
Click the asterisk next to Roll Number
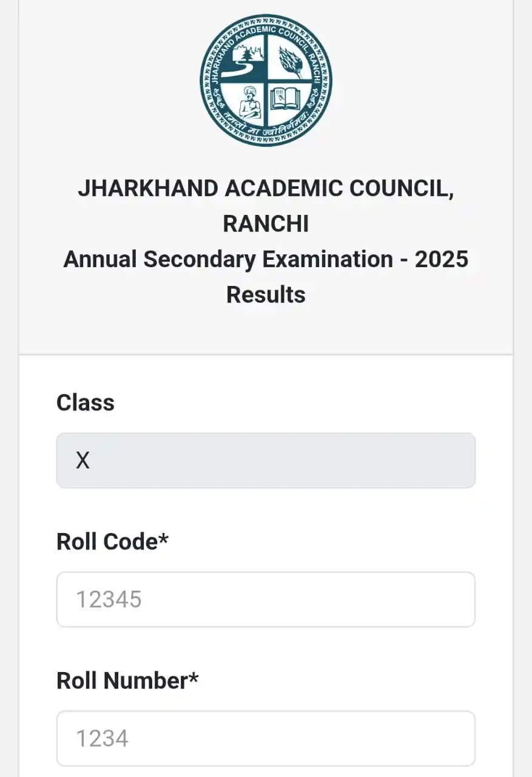coord(194,679)
